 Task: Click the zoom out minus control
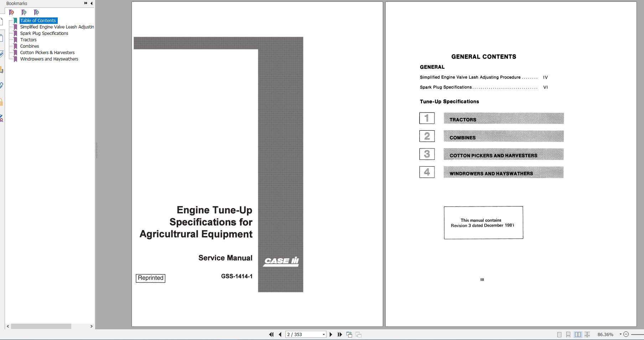[x=626, y=334]
